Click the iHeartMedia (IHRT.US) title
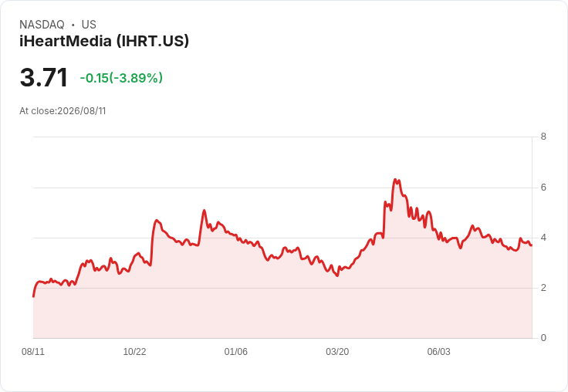 click(x=104, y=41)
